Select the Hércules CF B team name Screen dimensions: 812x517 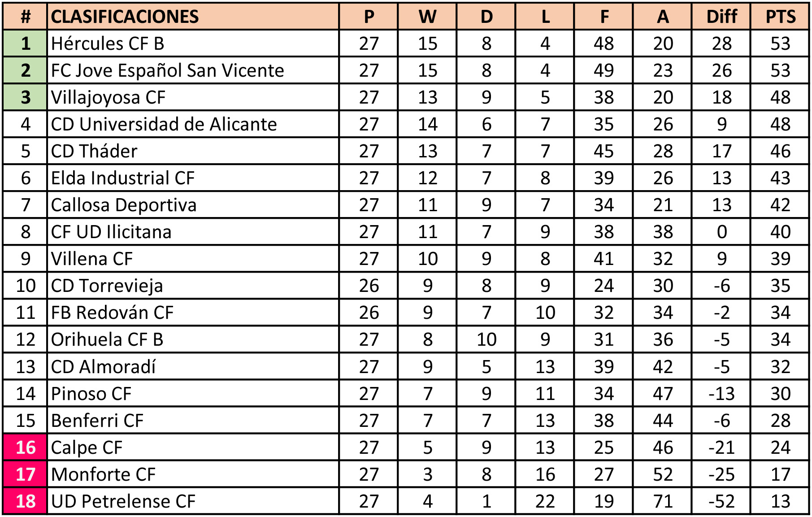tap(108, 43)
